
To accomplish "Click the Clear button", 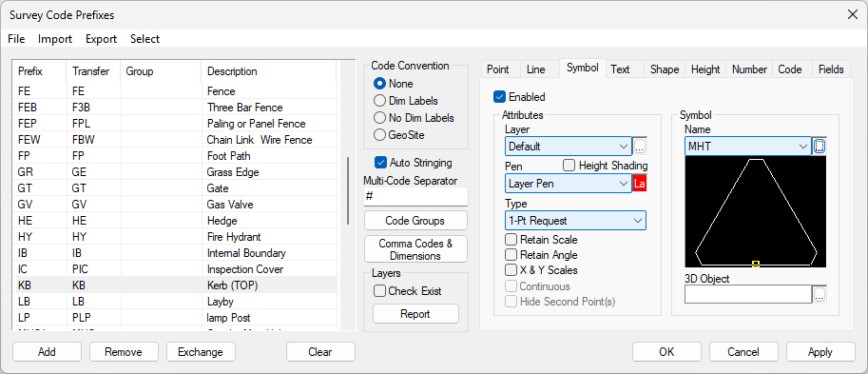I will coord(320,352).
